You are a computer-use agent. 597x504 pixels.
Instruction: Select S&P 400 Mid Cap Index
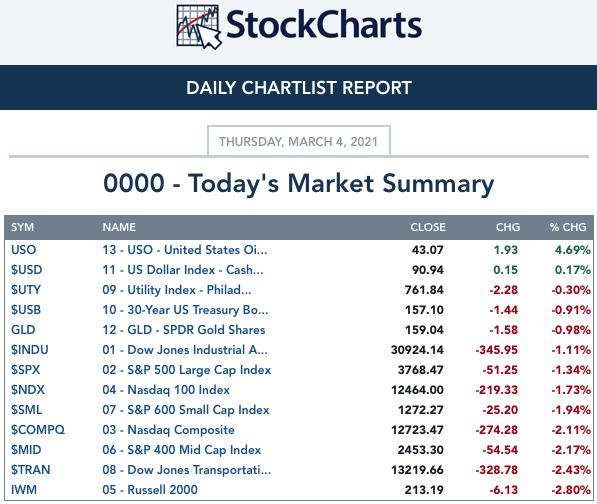[x=182, y=450]
